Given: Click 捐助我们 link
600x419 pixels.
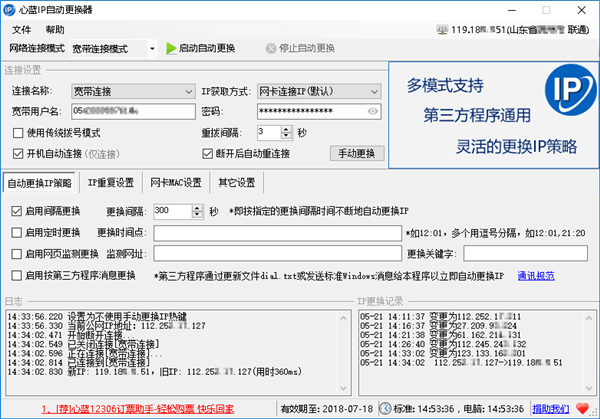Looking at the screenshot, I should point(550,409).
